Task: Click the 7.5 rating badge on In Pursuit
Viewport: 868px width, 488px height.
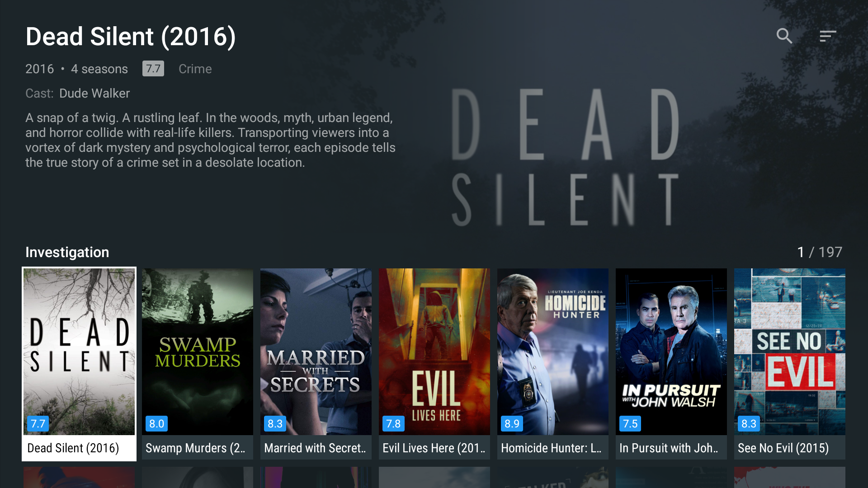Action: pyautogui.click(x=630, y=424)
